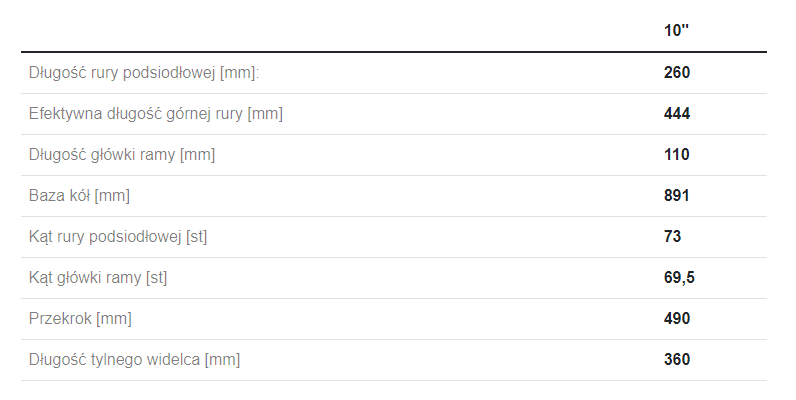Click the head angle value 69,5
This screenshot has width=796, height=400.
(x=679, y=278)
